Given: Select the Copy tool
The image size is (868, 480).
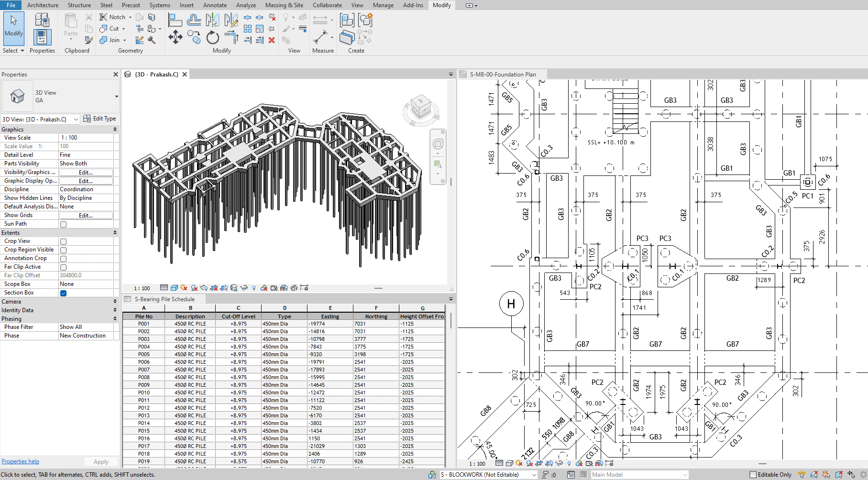Looking at the screenshot, I should [x=194, y=37].
